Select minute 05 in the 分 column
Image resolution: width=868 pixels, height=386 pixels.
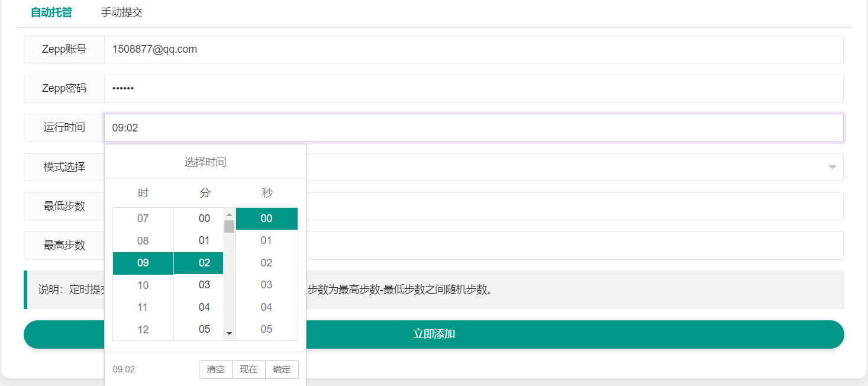[x=204, y=329]
